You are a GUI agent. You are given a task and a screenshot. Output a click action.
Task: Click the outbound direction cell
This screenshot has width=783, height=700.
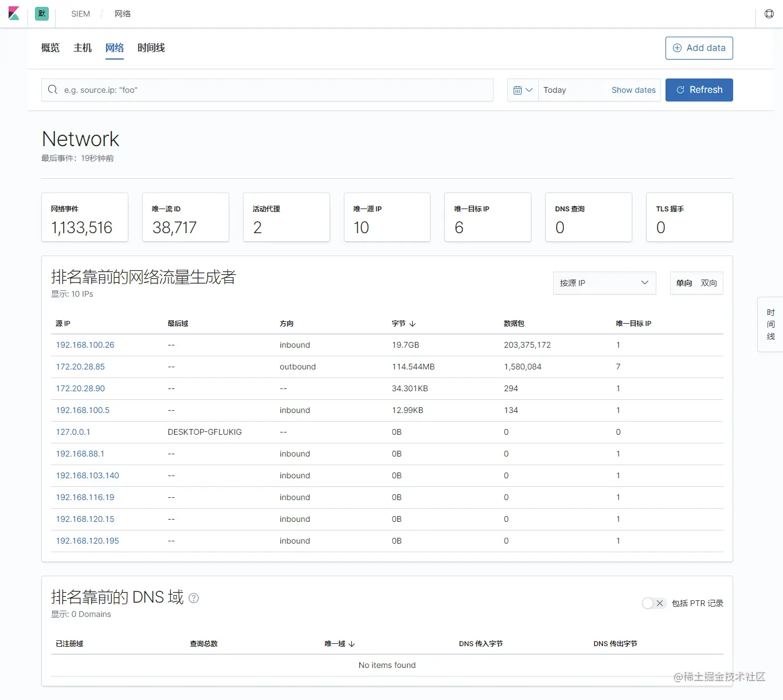tap(297, 367)
